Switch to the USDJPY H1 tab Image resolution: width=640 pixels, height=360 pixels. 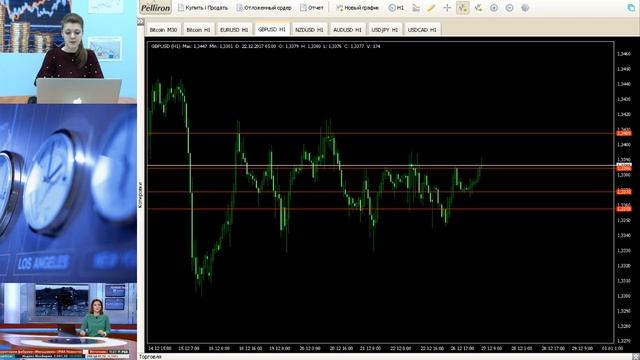[384, 30]
